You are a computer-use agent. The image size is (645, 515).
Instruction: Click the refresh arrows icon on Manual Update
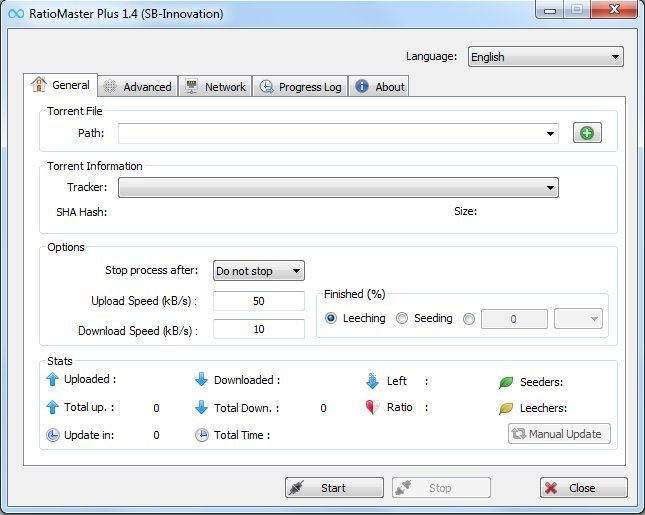[x=518, y=434]
